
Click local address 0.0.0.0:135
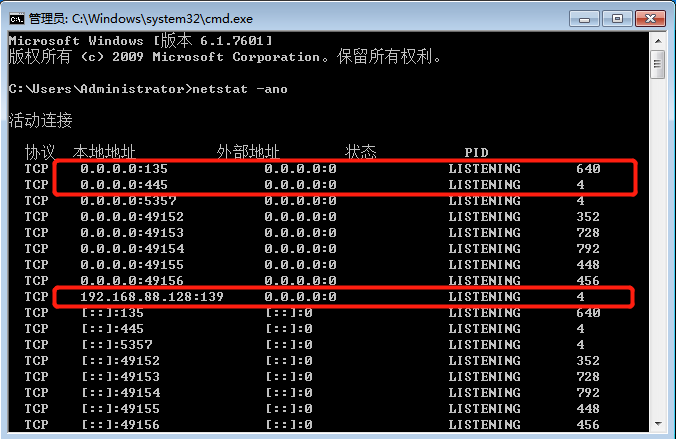click(x=124, y=169)
